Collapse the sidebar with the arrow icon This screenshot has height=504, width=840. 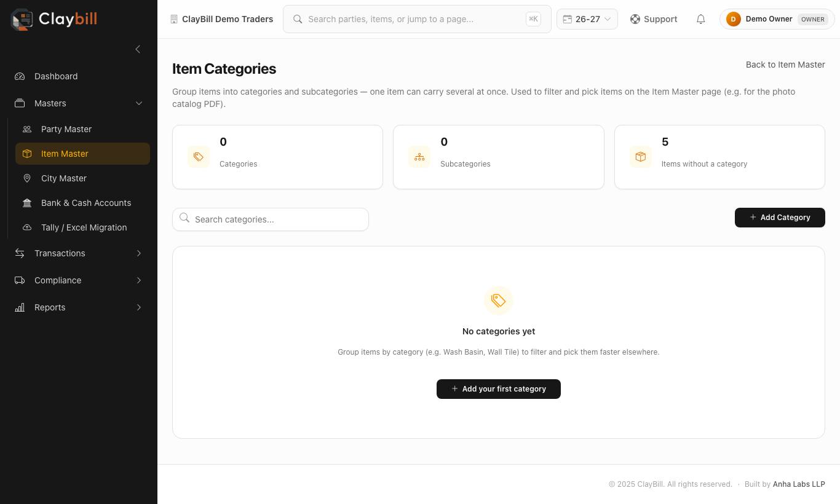[x=138, y=49]
